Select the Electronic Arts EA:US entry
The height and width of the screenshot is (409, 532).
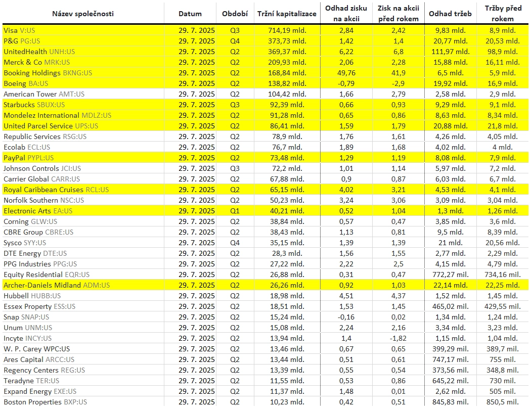[37, 211]
